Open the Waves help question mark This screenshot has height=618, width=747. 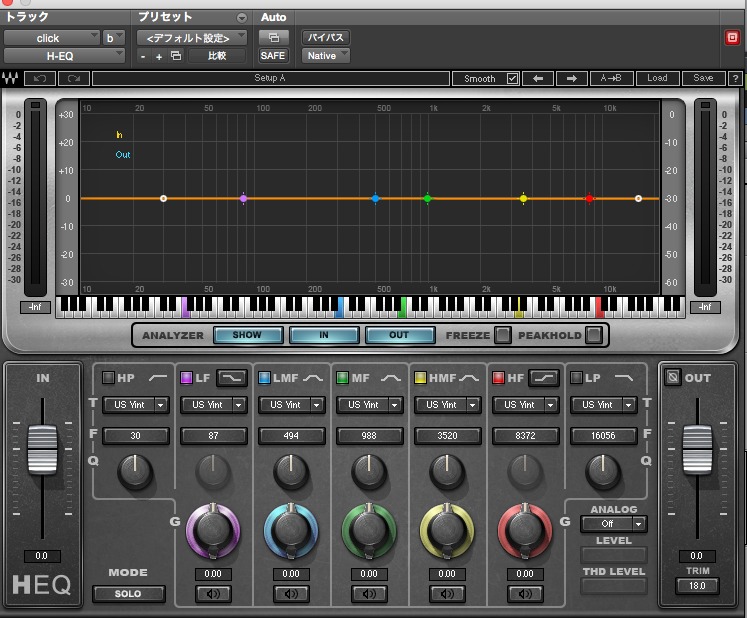736,78
